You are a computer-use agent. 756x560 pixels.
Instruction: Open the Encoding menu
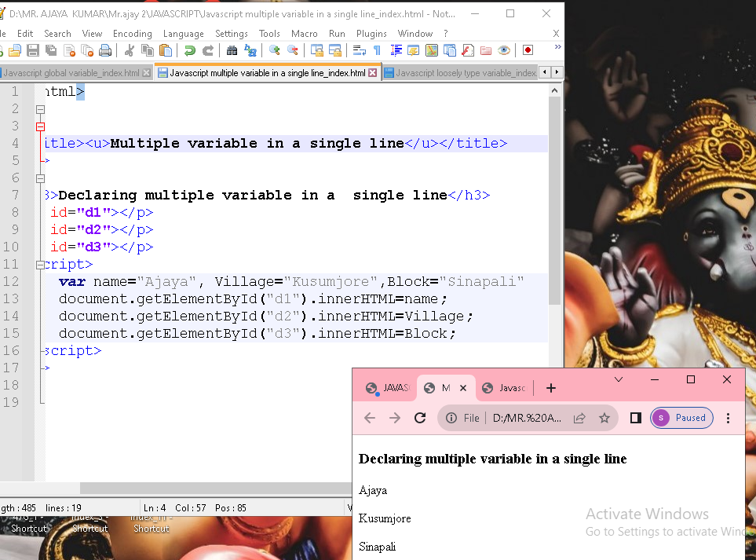(x=132, y=34)
